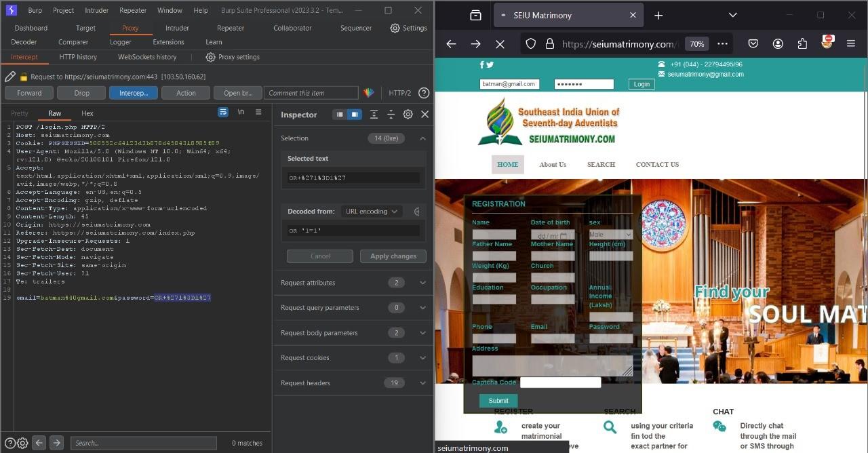Screen dimensions: 868x453
Task: Open the Window menu in Burp
Action: (x=170, y=10)
